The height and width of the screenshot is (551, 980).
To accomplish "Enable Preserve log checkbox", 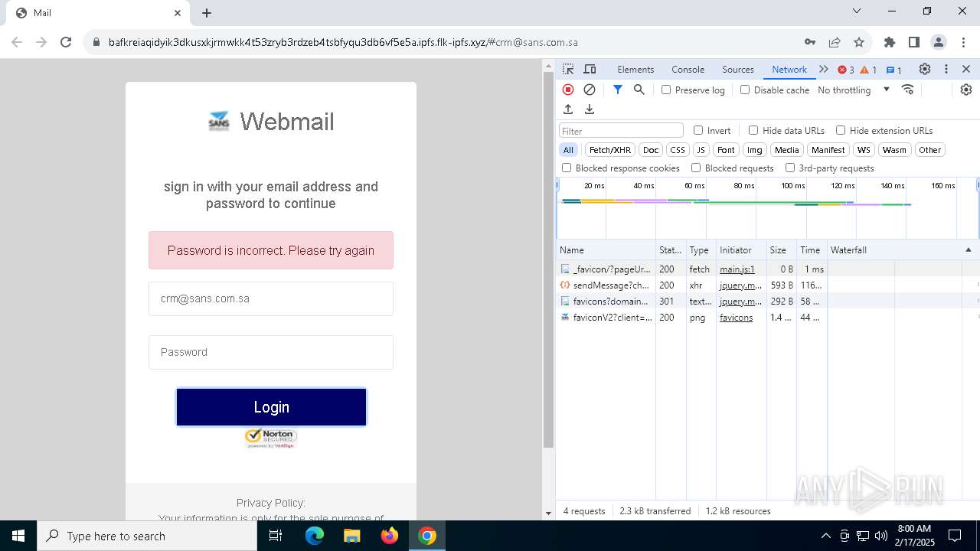I will (666, 90).
